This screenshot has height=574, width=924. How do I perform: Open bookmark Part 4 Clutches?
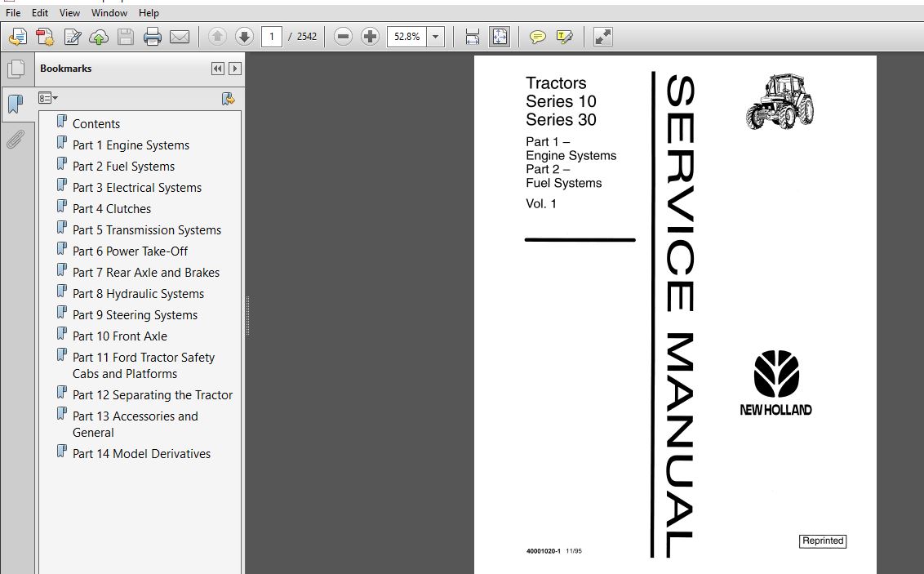(x=111, y=209)
